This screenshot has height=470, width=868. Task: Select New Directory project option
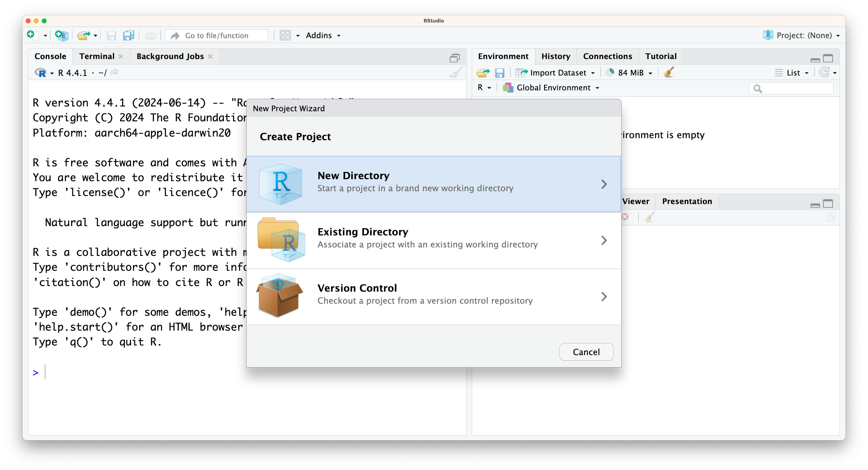pos(434,184)
